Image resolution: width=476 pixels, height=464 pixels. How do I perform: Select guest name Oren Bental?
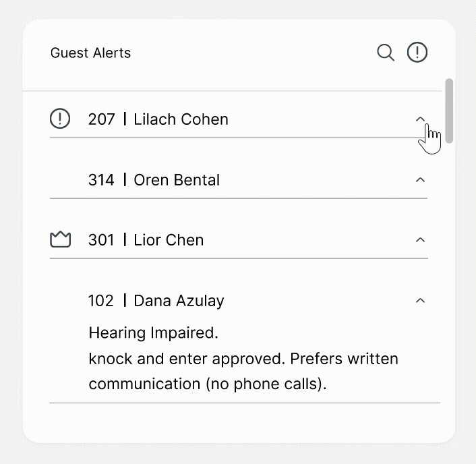pyautogui.click(x=177, y=180)
